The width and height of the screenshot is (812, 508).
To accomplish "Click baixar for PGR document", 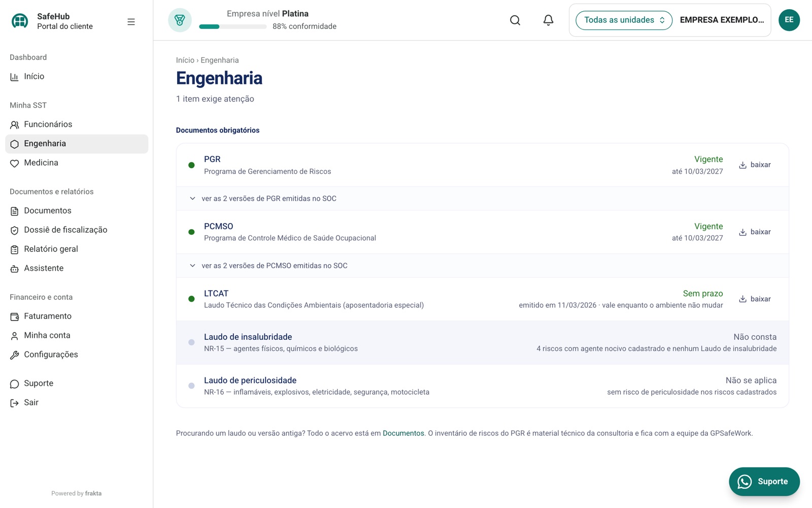I will [755, 165].
